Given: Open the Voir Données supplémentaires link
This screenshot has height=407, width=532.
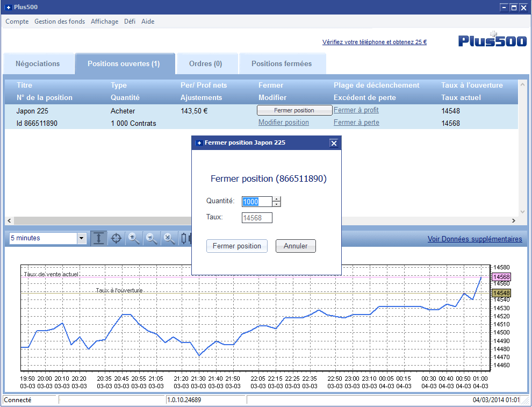Looking at the screenshot, I should pyautogui.click(x=475, y=239).
